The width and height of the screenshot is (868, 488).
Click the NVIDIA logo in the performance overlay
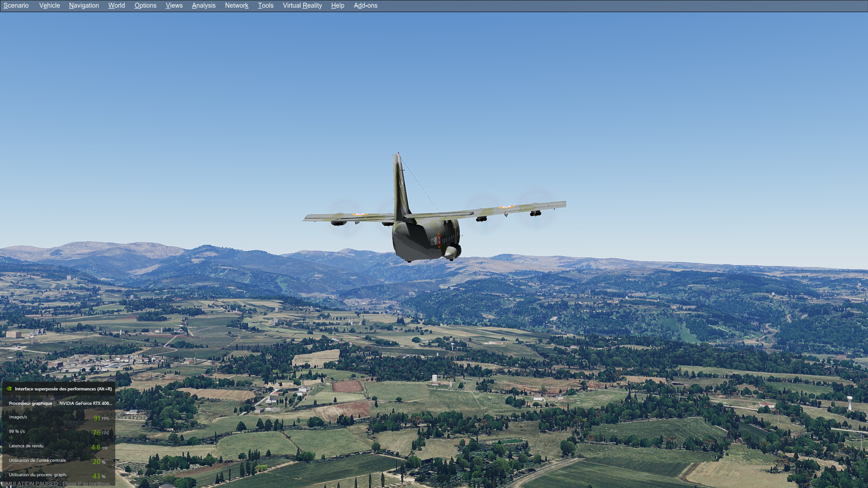coord(9,389)
